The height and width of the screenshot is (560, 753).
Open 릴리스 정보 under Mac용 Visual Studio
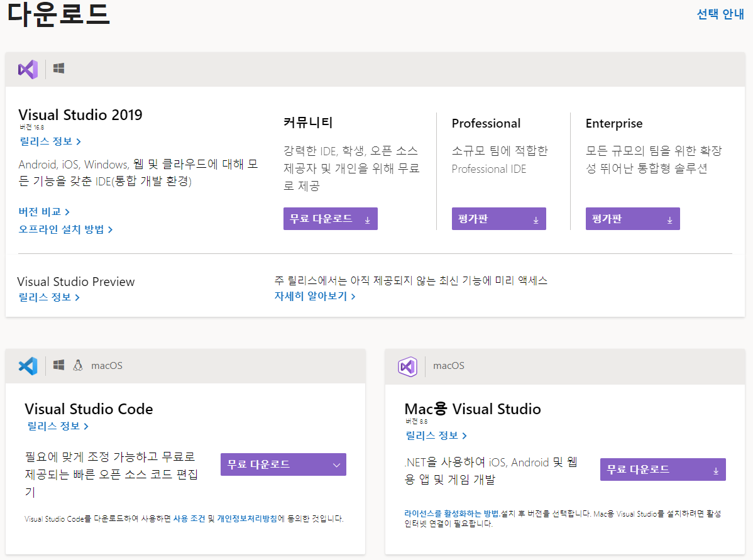tap(436, 436)
